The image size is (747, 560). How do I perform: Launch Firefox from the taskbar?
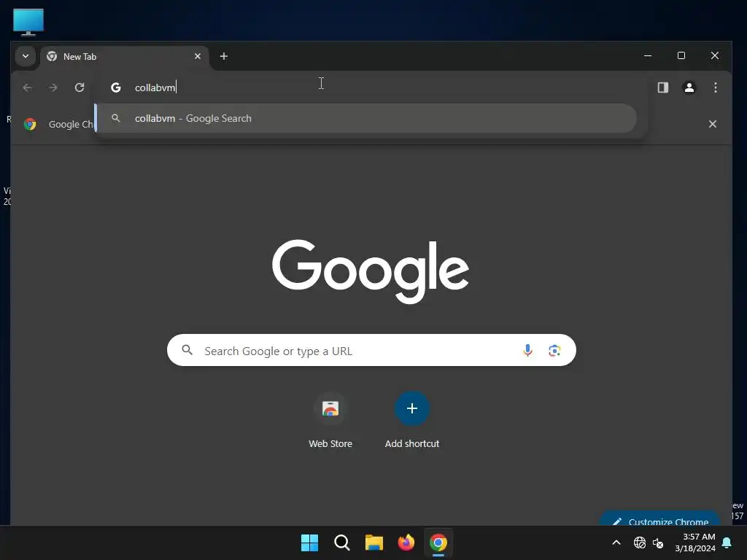click(406, 542)
